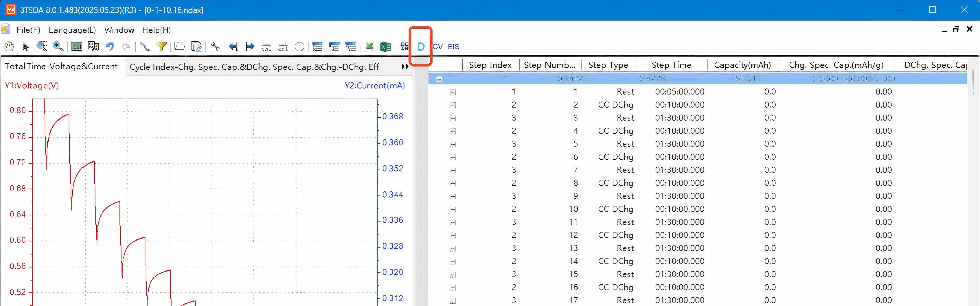Open the wrench settings tool
The height and width of the screenshot is (306, 980).
(x=215, y=46)
